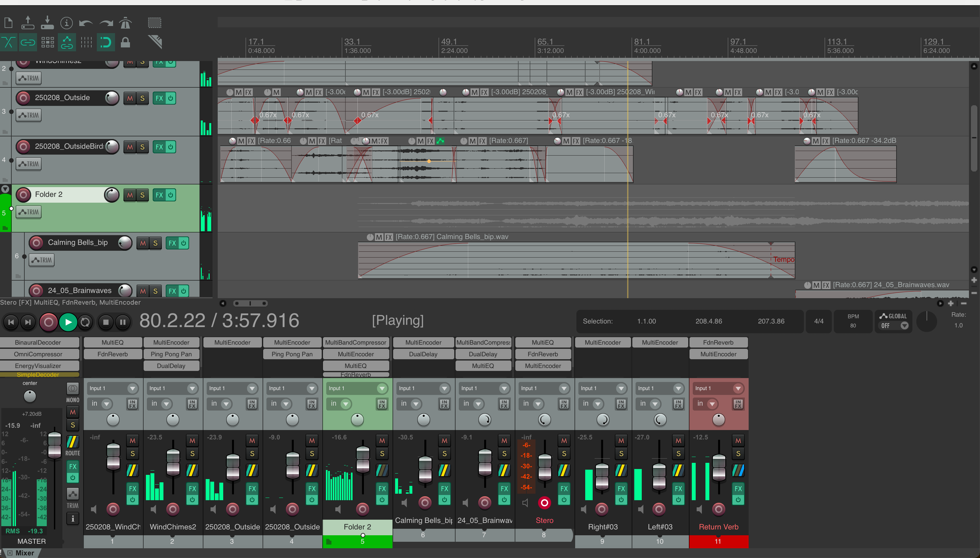The image size is (980, 558).
Task: Open Input 1 dropdown on Return Verb strip
Action: [718, 388]
